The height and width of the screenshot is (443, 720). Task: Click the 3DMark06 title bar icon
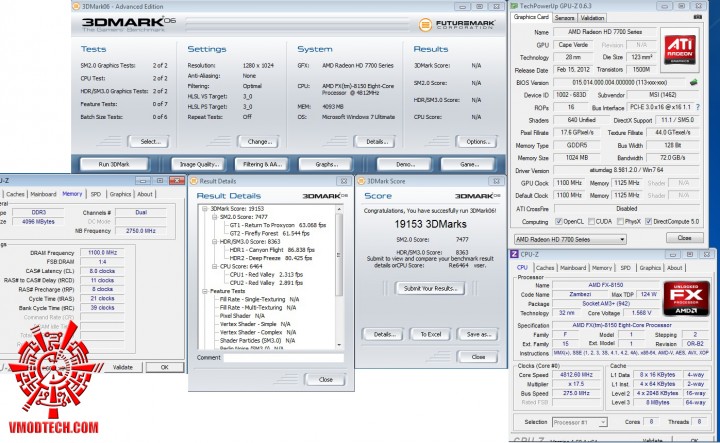[76, 6]
